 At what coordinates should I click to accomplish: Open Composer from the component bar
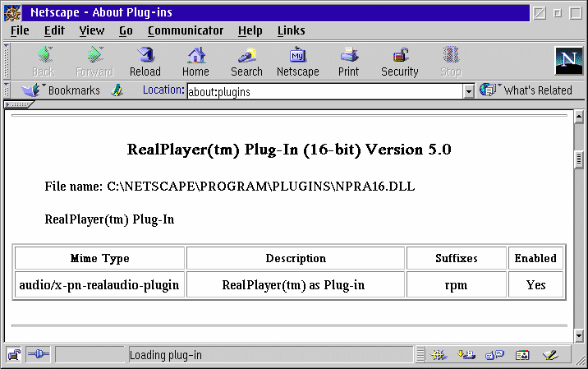(550, 355)
